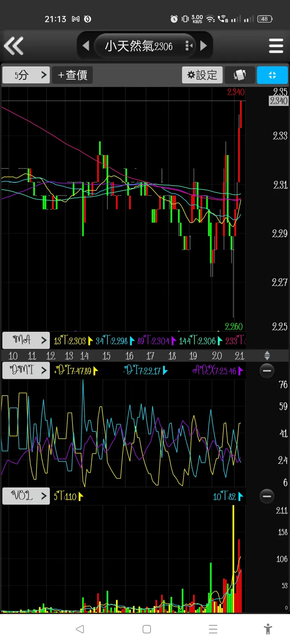The image size is (290, 644).
Task: Tap the alarm clock status icon
Action: pyautogui.click(x=174, y=19)
